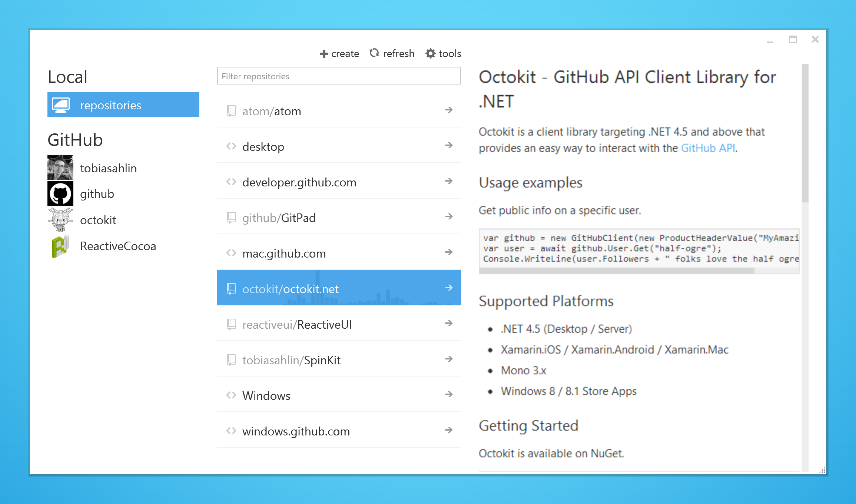Screen dimensions: 856x504
Task: Open developer.github.com using its arrow
Action: click(x=449, y=181)
